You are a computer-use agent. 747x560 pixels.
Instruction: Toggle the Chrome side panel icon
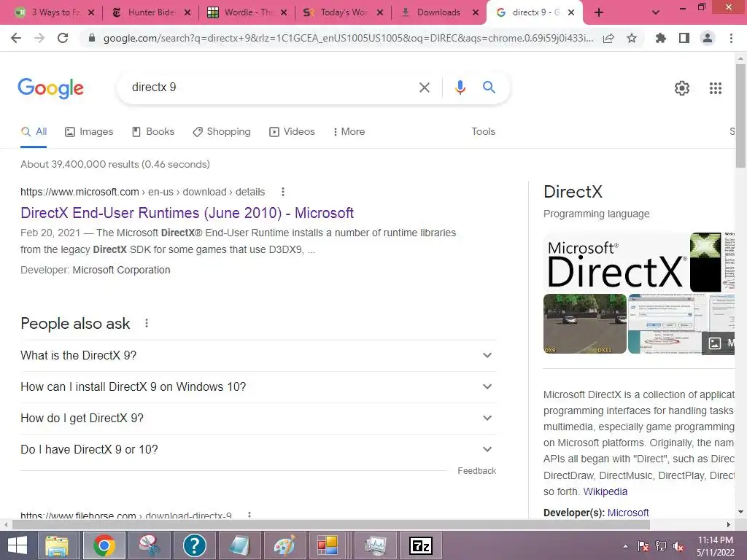tap(684, 38)
